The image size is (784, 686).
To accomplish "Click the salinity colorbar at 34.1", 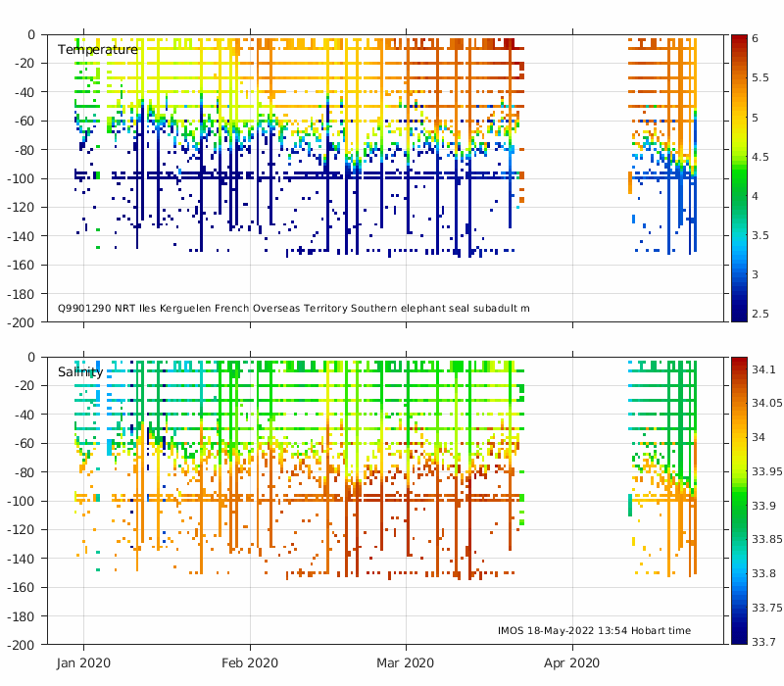I will click(x=739, y=369).
